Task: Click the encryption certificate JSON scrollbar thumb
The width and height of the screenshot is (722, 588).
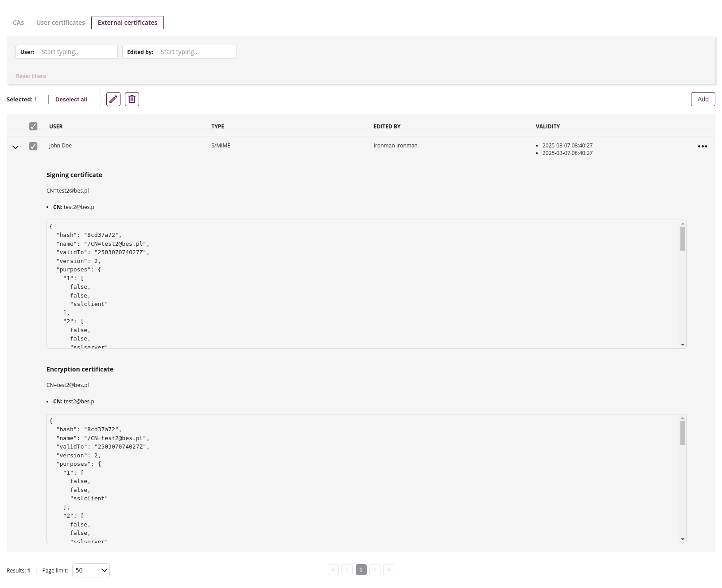Action: coord(683,433)
